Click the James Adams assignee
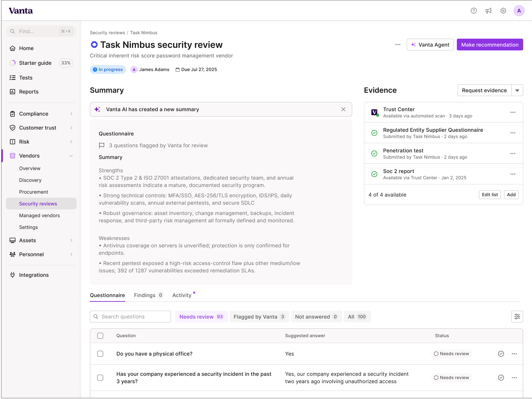Screen dimensions: 532x399 click(x=150, y=70)
